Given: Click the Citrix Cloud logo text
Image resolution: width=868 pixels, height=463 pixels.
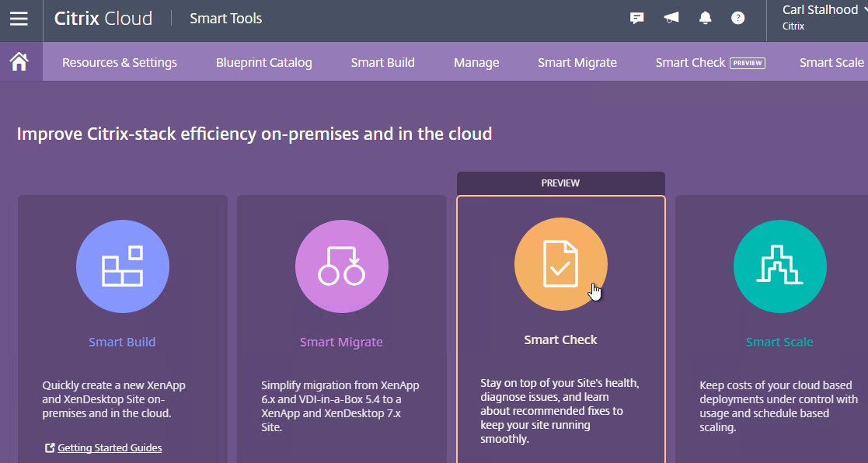Looking at the screenshot, I should click(x=103, y=18).
